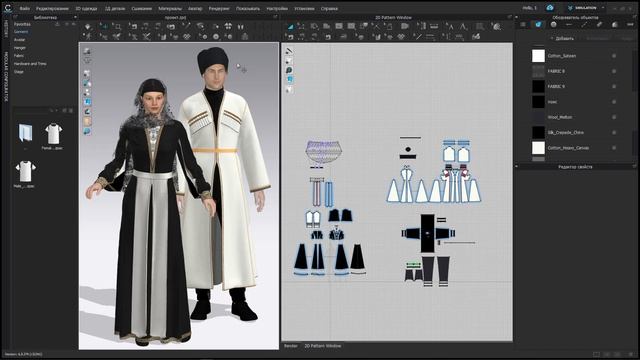Screen dimensions: 640x360
Task: Open the Материалы menu
Action: [x=170, y=8]
